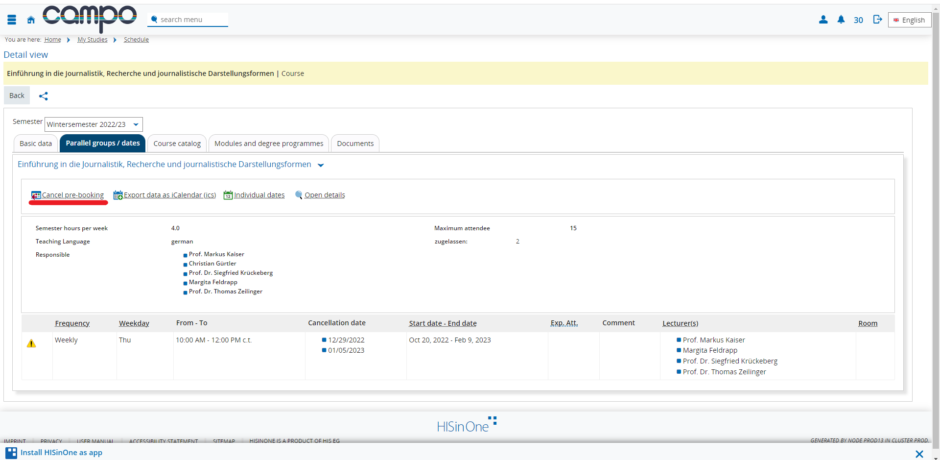Click the search menu input field

pyautogui.click(x=190, y=19)
